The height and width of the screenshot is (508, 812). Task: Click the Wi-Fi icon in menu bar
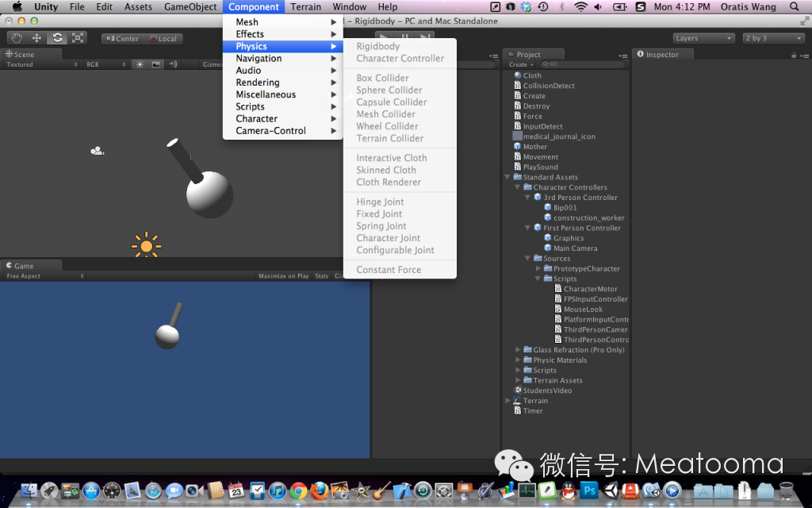pyautogui.click(x=580, y=6)
